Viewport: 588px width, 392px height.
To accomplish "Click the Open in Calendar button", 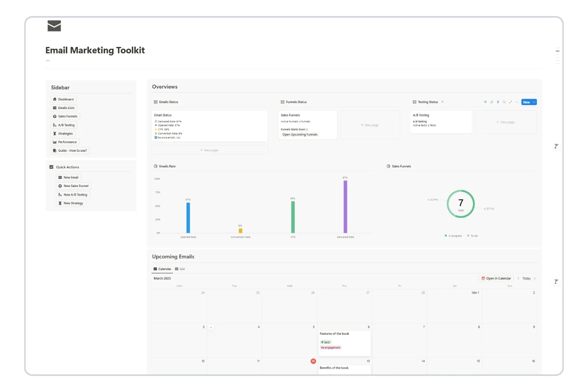I will pyautogui.click(x=496, y=278).
